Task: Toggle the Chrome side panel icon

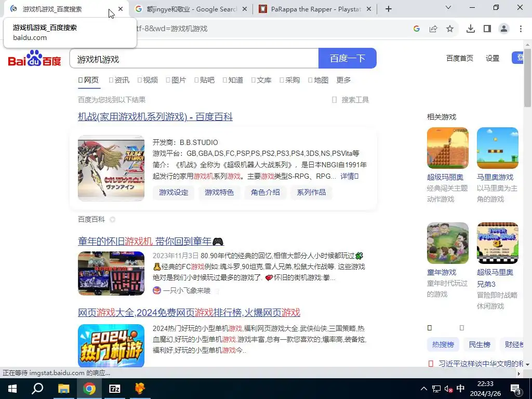Action: pyautogui.click(x=487, y=29)
